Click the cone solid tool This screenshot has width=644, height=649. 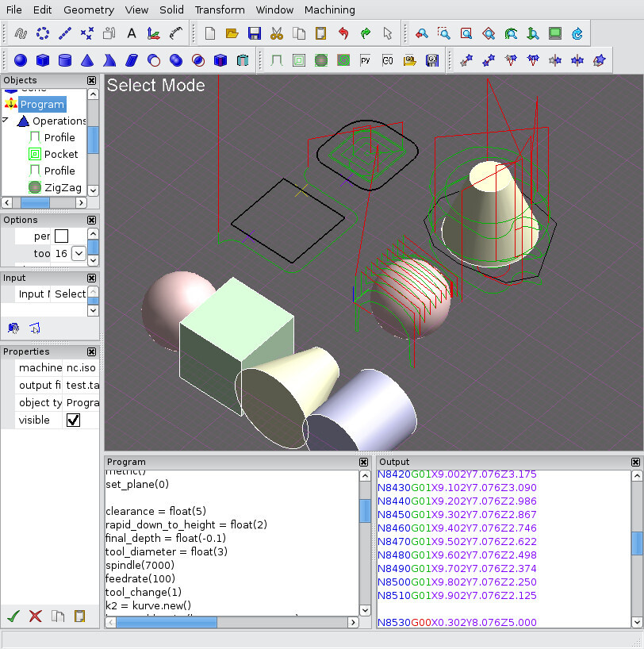[87, 60]
